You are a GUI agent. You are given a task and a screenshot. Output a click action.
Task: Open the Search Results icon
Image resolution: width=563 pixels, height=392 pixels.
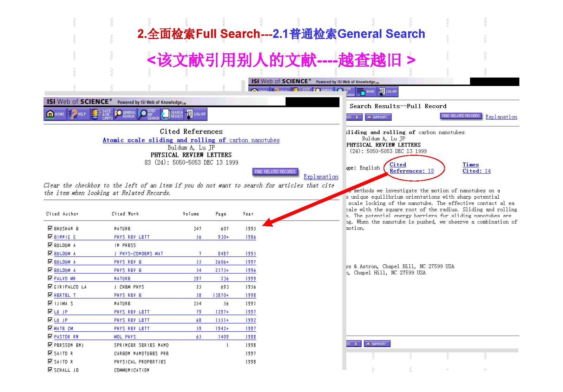(172, 114)
